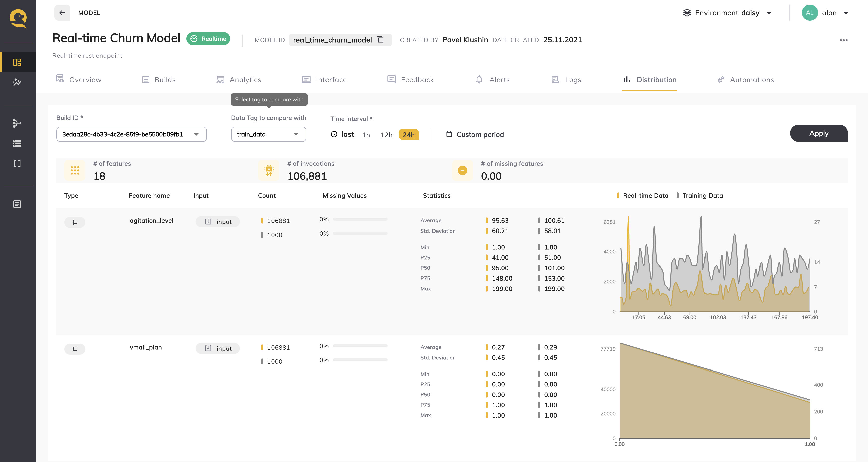The height and width of the screenshot is (462, 868).
Task: Go back with the arrow button
Action: point(62,13)
